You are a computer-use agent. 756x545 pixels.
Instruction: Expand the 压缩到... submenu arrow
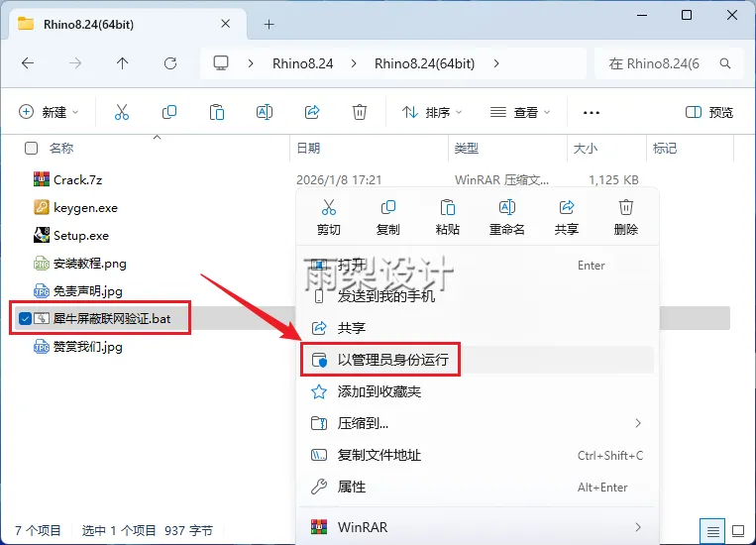(638, 423)
